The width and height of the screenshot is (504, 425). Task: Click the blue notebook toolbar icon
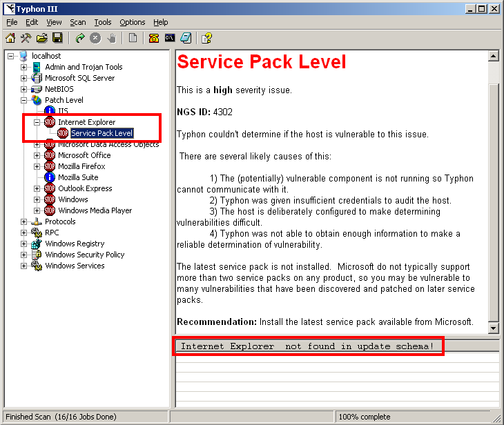186,38
